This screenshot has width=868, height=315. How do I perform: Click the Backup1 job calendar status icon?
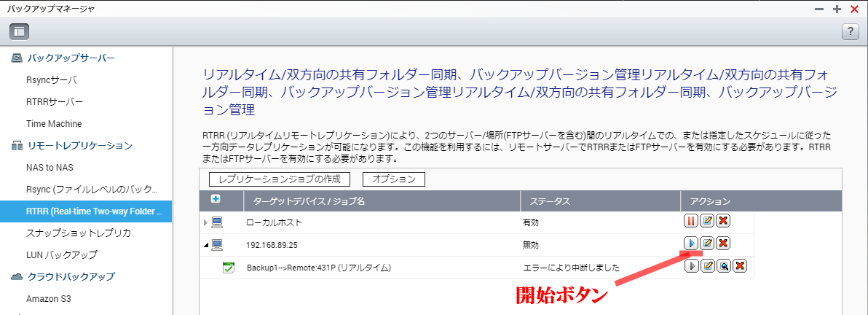tap(228, 268)
